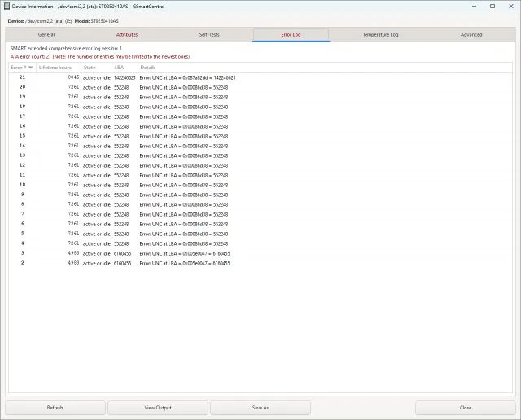Go to the Advanced tab

pyautogui.click(x=471, y=35)
